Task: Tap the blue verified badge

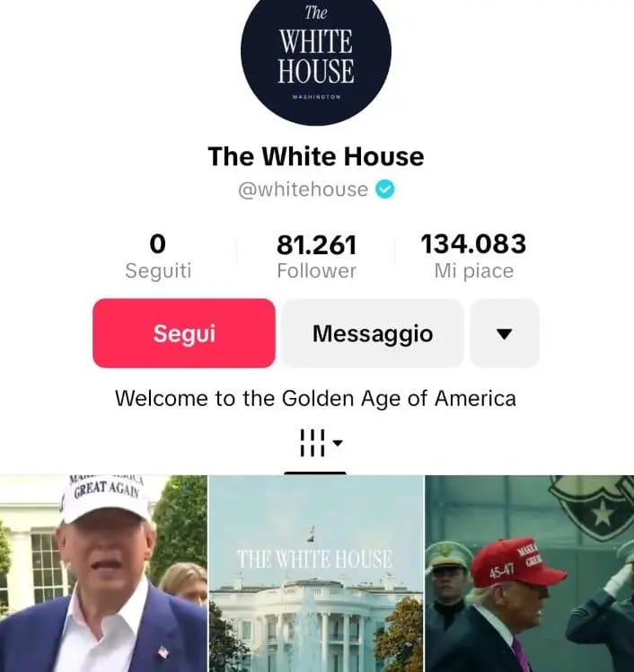Action: coord(385,190)
